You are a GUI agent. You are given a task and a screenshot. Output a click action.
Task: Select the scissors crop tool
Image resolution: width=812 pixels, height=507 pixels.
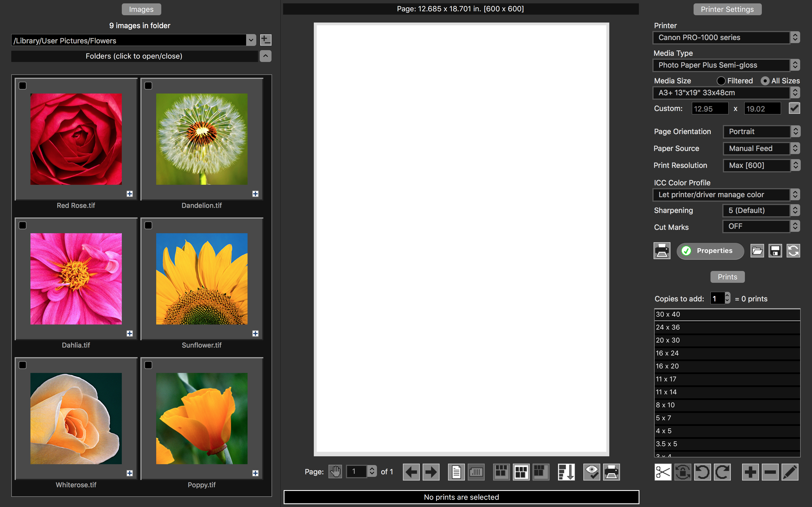[663, 472]
